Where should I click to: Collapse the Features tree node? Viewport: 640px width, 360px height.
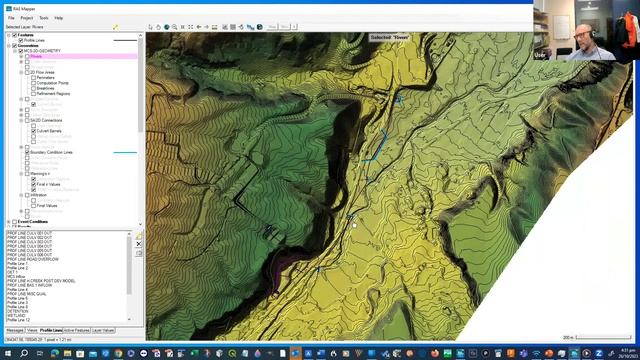click(x=9, y=35)
